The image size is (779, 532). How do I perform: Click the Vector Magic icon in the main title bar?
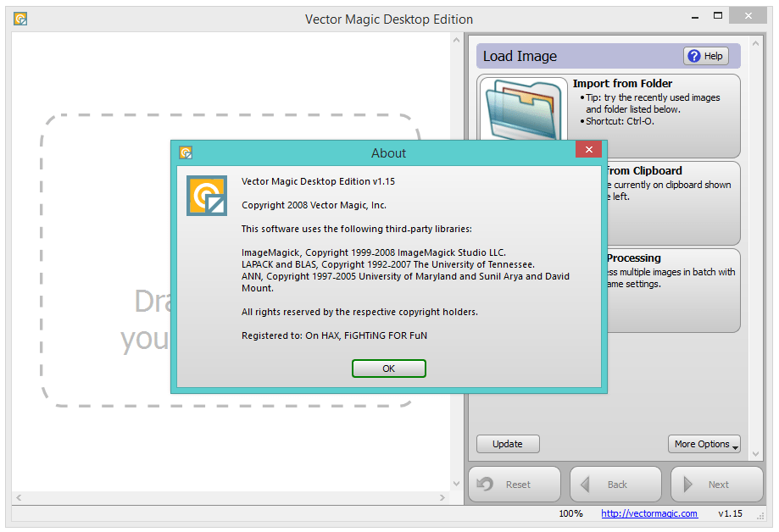coord(19,18)
